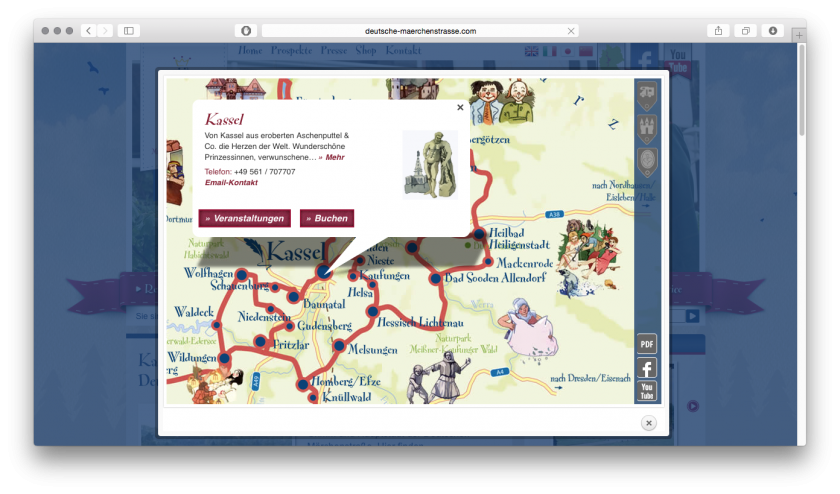This screenshot has height=494, width=840.
Task: Toggle the castle filter icon on map
Action: 647,129
